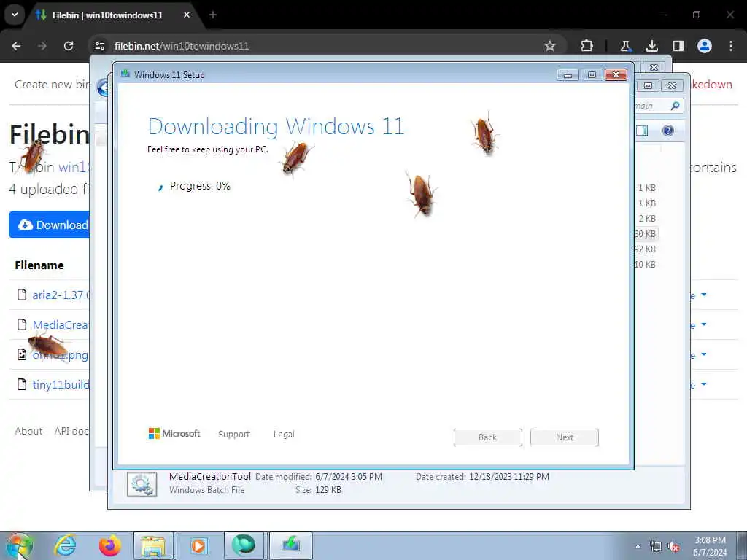
Task: Click Create new bin link
Action: point(52,85)
